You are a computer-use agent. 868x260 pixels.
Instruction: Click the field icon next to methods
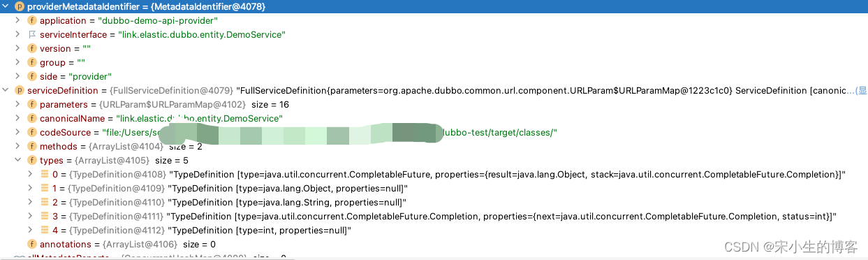31,146
